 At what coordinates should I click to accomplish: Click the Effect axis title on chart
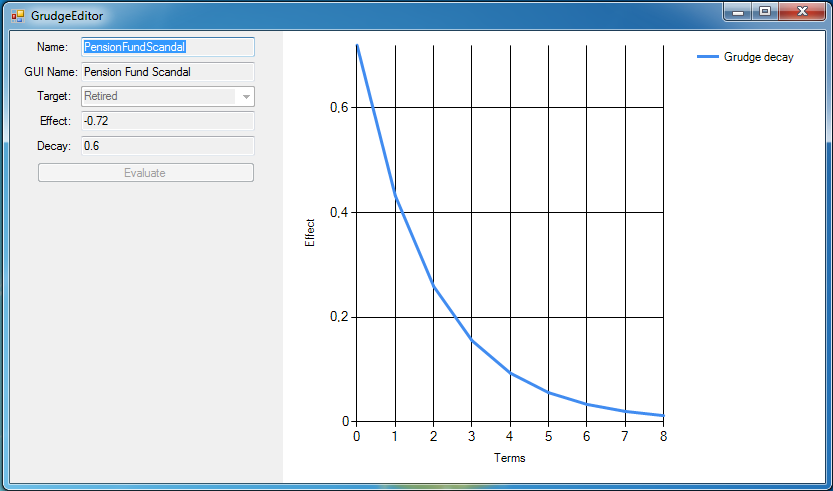310,233
